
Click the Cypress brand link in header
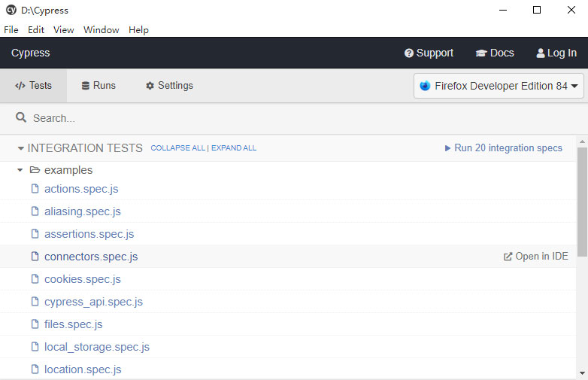click(x=30, y=53)
